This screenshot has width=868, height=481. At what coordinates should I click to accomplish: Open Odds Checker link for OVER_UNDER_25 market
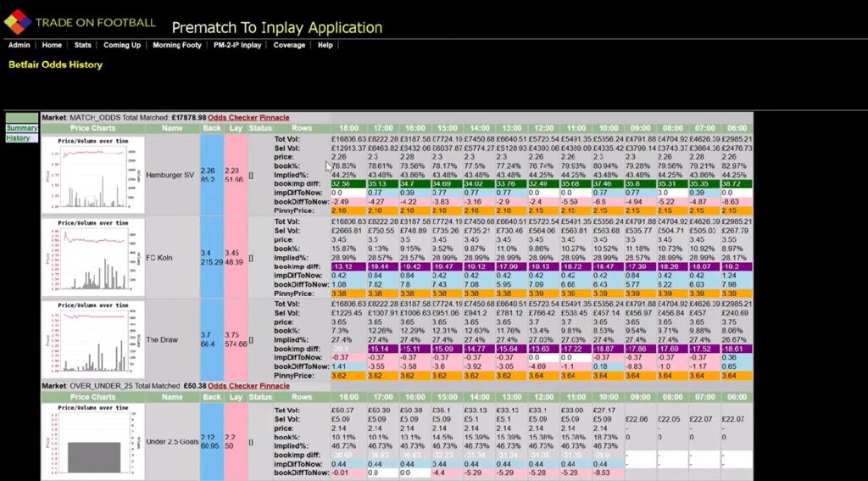coord(232,386)
